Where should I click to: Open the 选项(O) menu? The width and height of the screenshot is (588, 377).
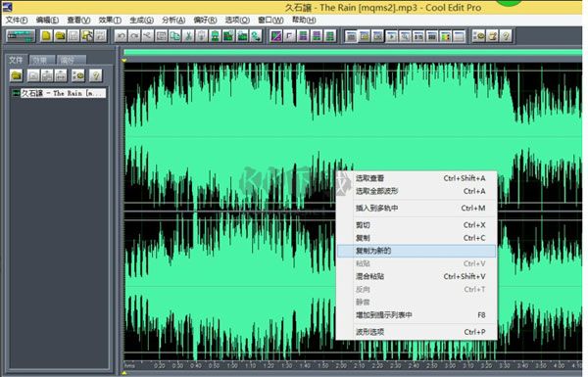(x=237, y=20)
